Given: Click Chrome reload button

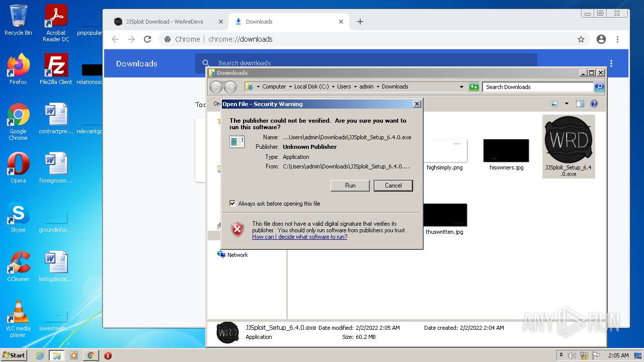Looking at the screenshot, I should (147, 39).
